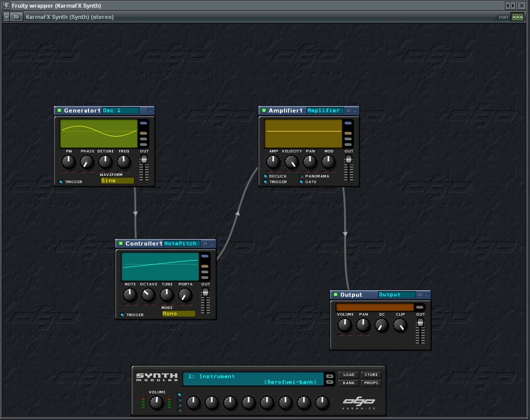
Task: Click Controller1 OCTAVE knob
Action: [x=148, y=295]
